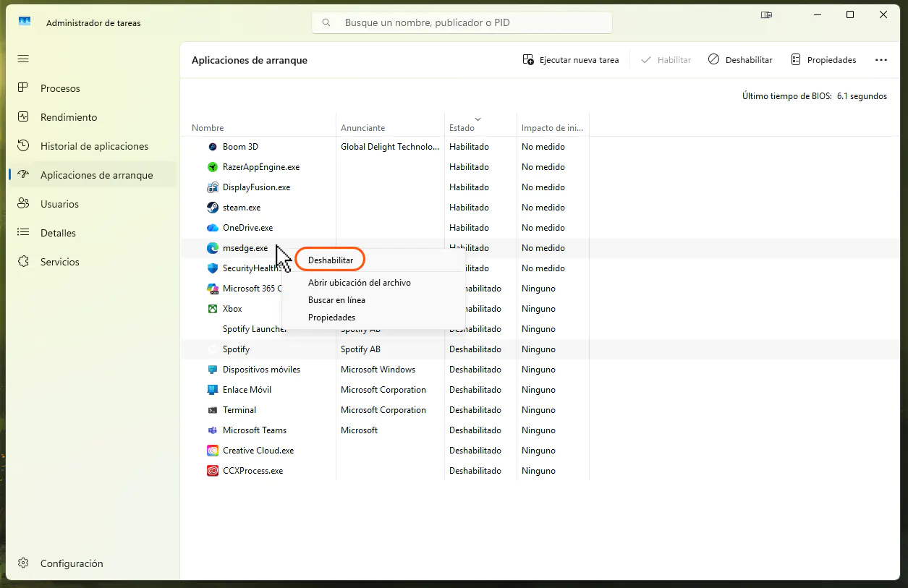Image resolution: width=908 pixels, height=588 pixels.
Task: Open Detalles list icon in sidebar
Action: [x=23, y=232]
